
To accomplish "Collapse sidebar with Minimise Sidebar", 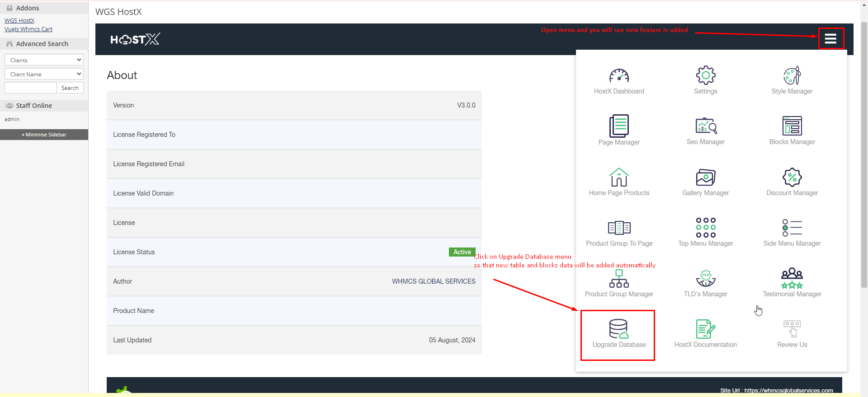I will click(44, 135).
